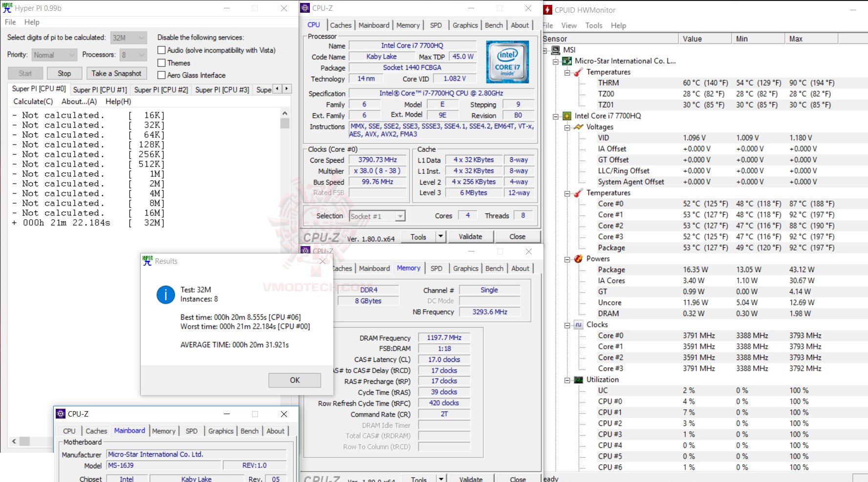Switch to the Super PI [CPU #2] tab
Viewport: 868px width, 482px height.
(x=161, y=90)
